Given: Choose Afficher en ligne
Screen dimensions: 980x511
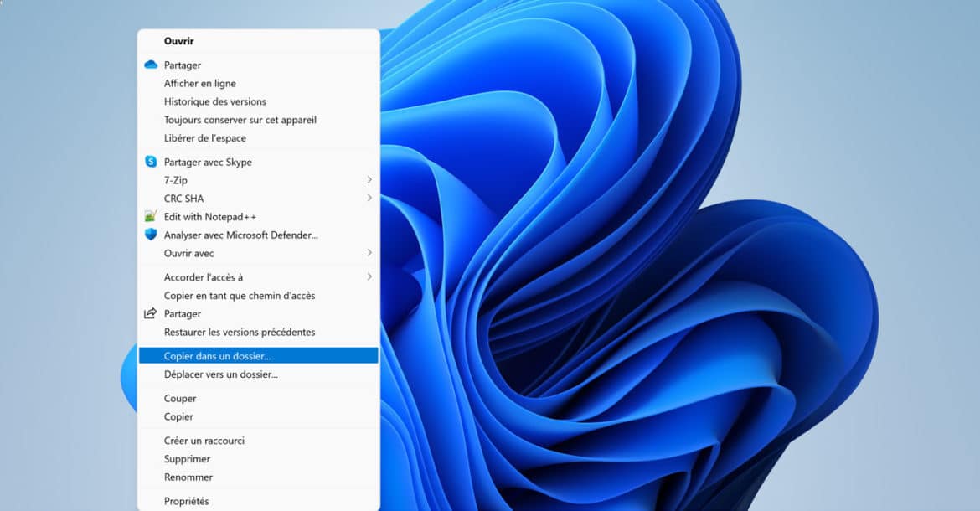Looking at the screenshot, I should 199,83.
